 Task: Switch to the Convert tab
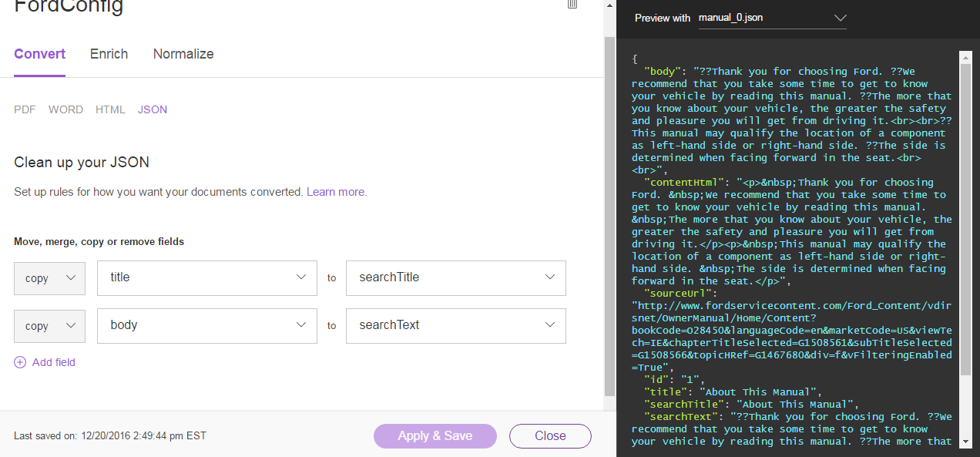click(x=39, y=54)
